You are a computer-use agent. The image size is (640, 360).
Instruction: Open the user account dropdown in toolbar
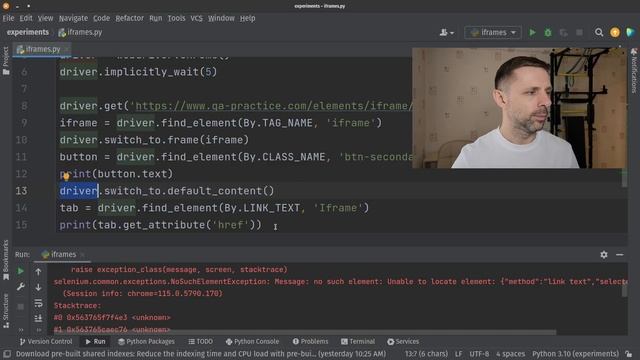pos(447,32)
